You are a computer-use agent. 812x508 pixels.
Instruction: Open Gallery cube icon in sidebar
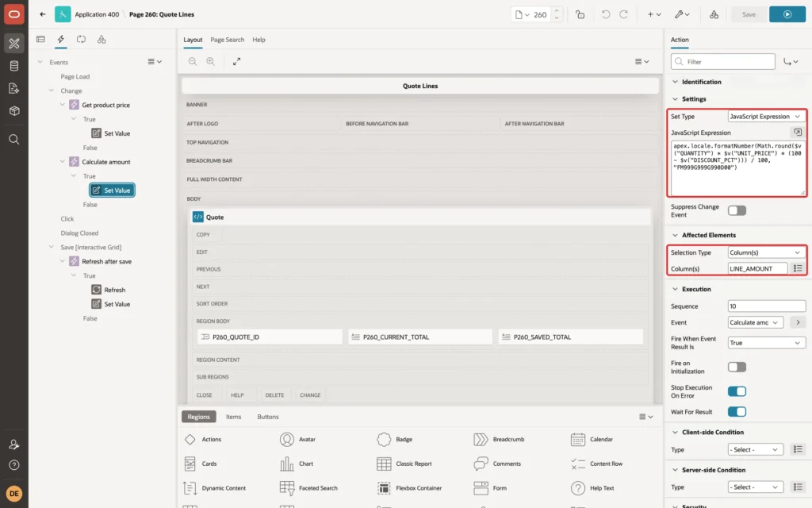(14, 110)
